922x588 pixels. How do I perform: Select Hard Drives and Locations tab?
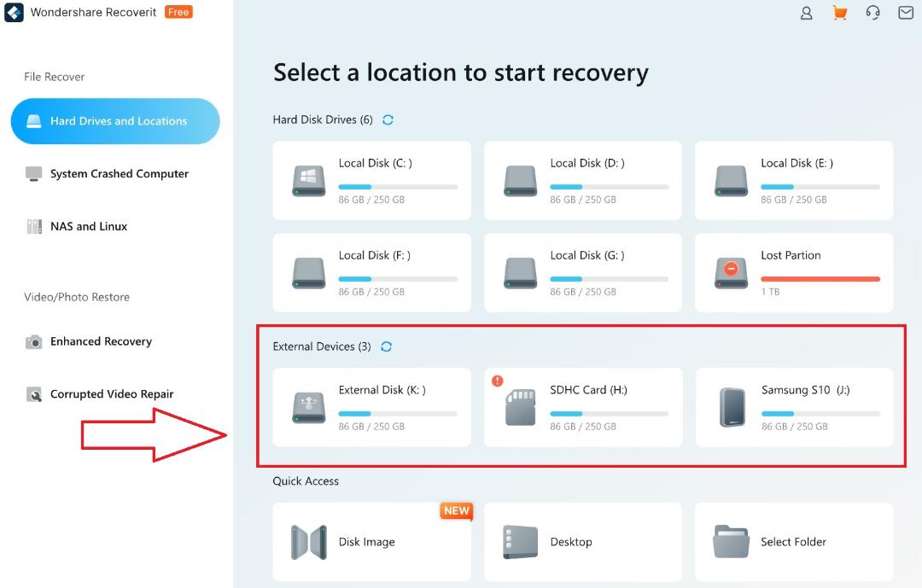(x=115, y=121)
